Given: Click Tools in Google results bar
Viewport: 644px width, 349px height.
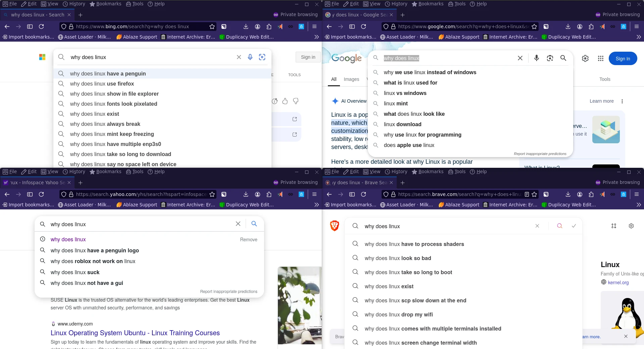Looking at the screenshot, I should [x=605, y=79].
